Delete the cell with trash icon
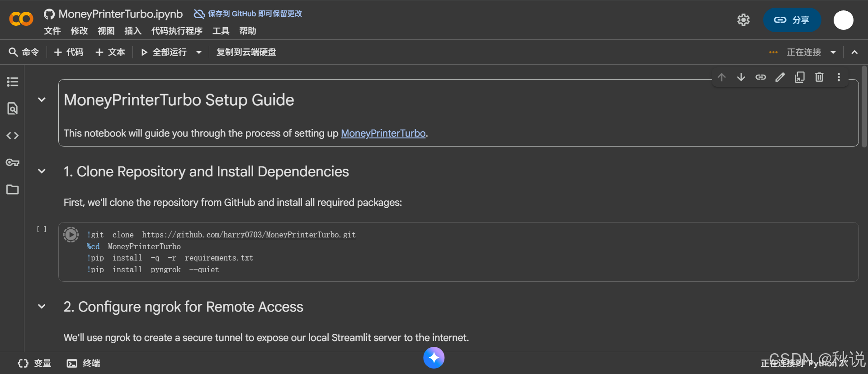 tap(819, 77)
